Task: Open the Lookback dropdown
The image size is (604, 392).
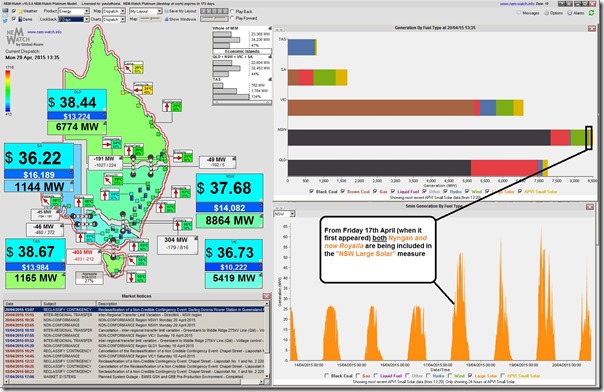Action: coord(74,19)
